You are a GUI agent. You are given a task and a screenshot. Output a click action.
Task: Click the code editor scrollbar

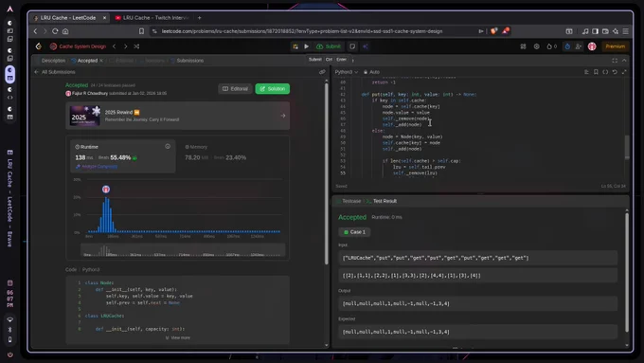point(627,147)
